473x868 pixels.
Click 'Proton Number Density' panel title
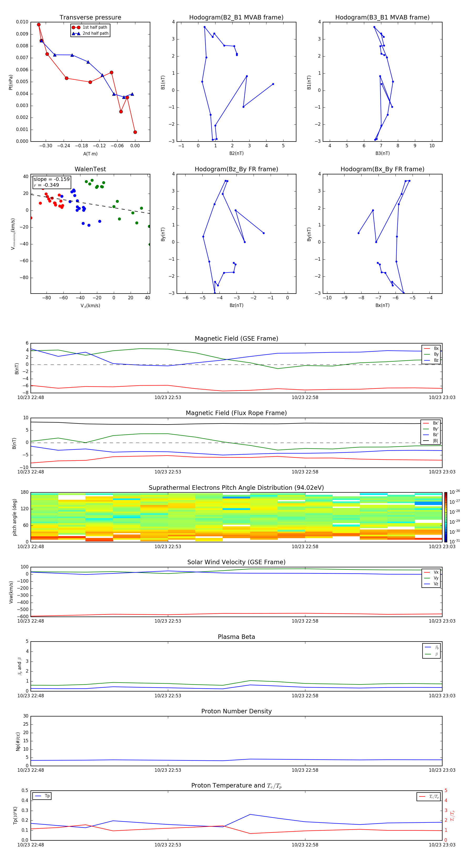pos(236,711)
